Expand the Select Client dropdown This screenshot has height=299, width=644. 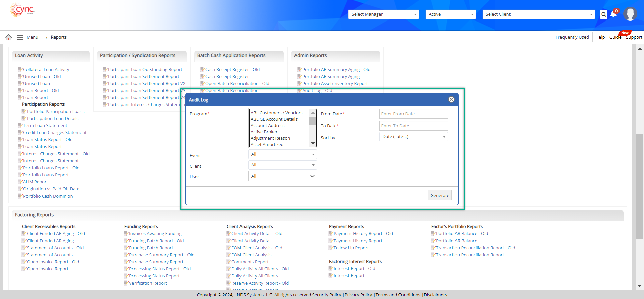(538, 14)
